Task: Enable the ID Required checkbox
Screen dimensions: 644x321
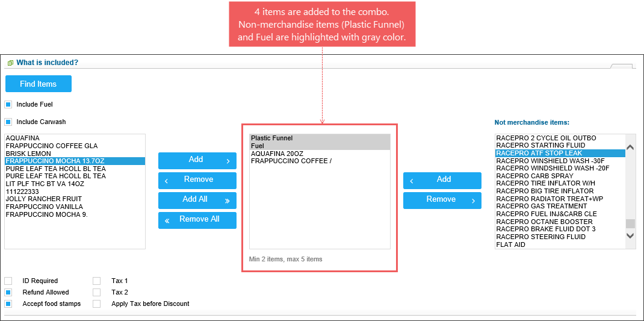Action: pos(8,281)
